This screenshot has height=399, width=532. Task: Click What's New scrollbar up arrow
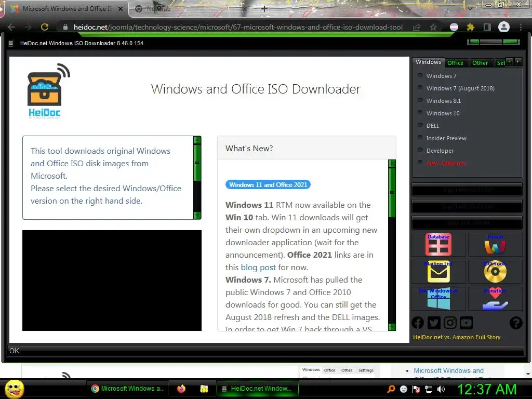tap(392, 164)
